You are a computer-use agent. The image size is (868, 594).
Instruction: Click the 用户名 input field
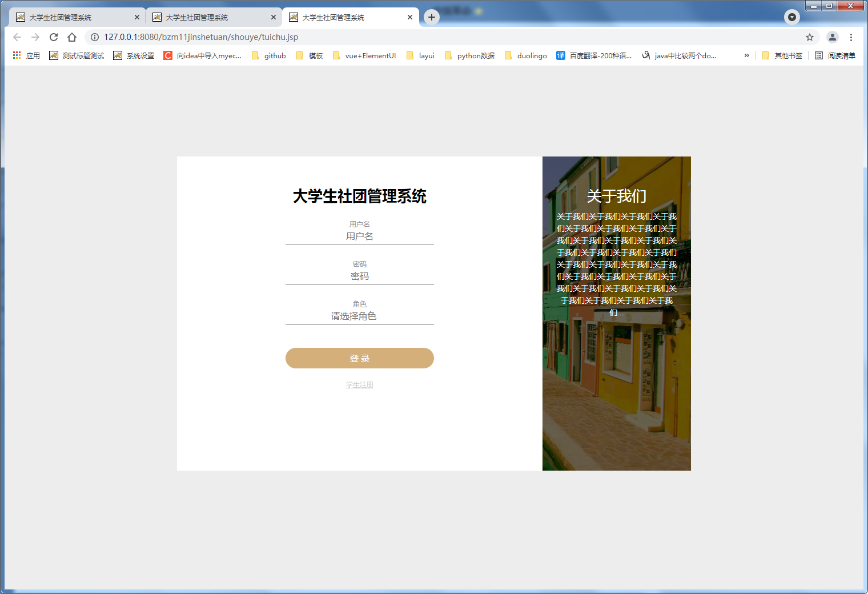click(x=360, y=236)
